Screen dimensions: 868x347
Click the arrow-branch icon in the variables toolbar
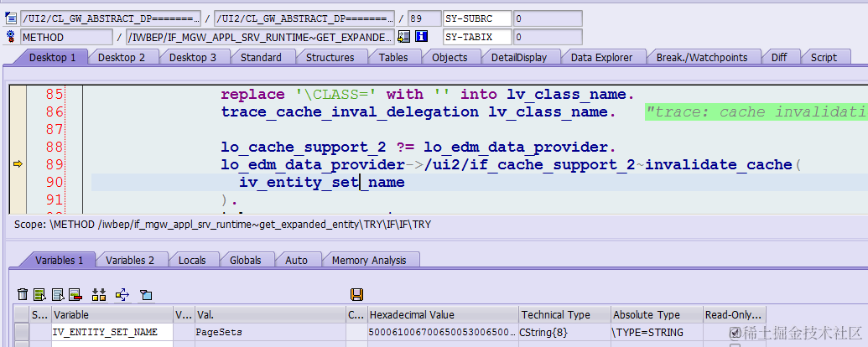[x=122, y=295]
